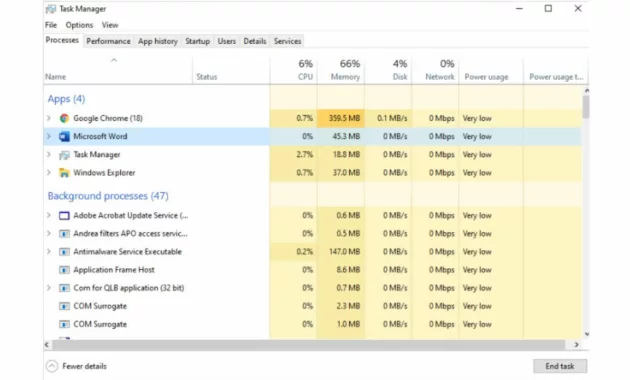Viewport: 630px width, 380px height.
Task: Expand the Antimalware Service Executable row
Action: [x=49, y=251]
